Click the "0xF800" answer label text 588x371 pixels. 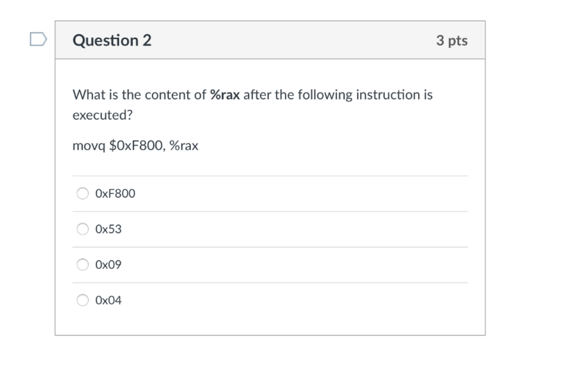click(115, 194)
